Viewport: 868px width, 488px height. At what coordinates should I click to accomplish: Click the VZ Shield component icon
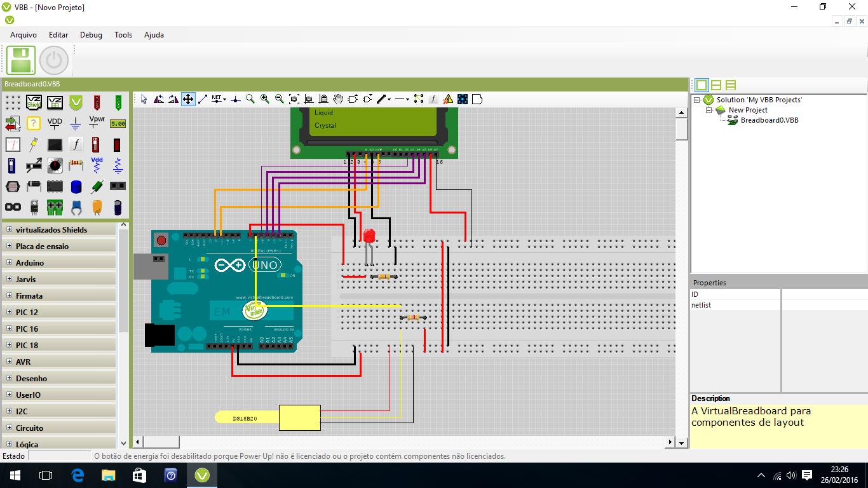(x=34, y=102)
